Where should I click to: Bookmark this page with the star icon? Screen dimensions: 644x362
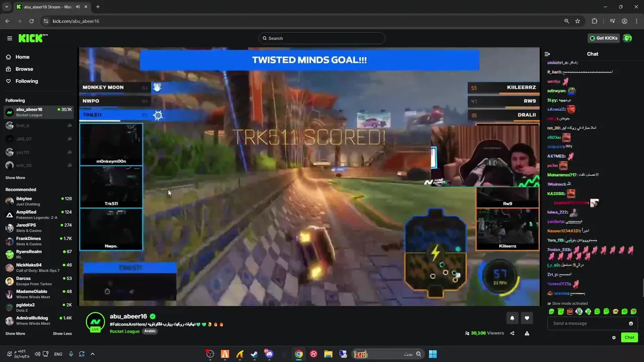click(x=578, y=21)
